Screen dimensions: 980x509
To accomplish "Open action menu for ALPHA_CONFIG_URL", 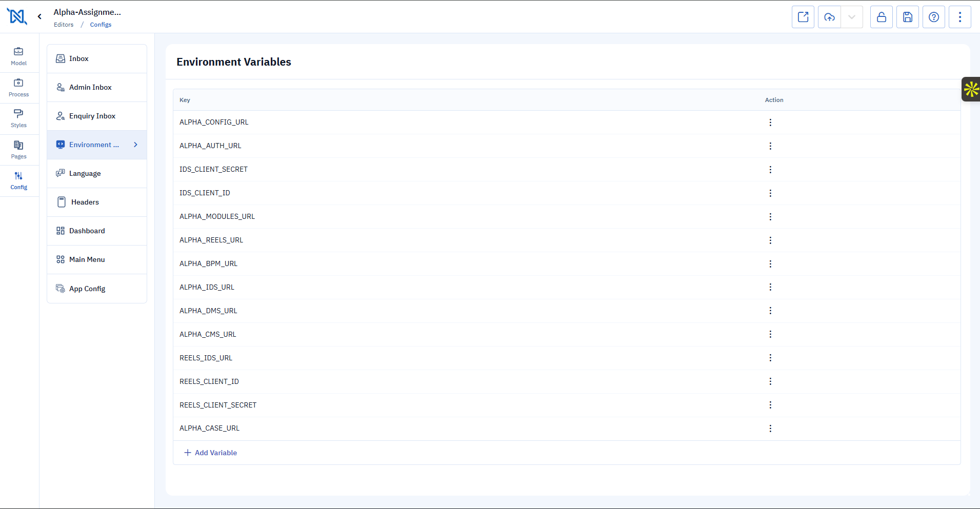I will coord(770,123).
